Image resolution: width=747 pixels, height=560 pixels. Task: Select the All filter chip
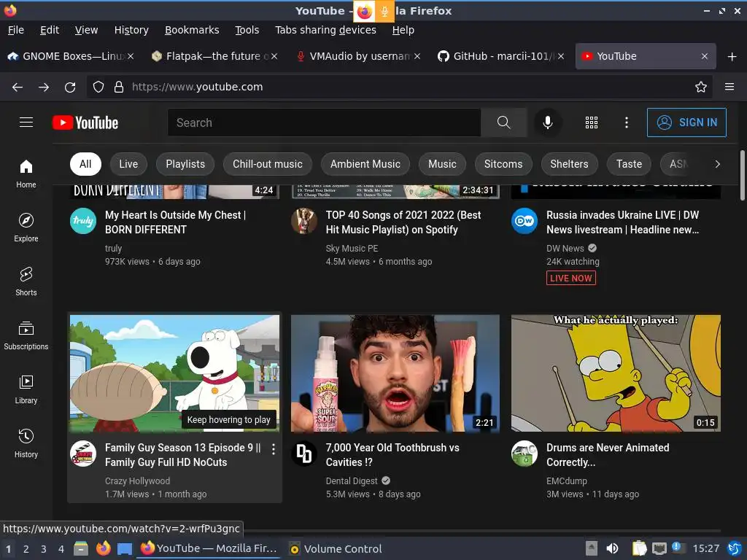point(85,164)
